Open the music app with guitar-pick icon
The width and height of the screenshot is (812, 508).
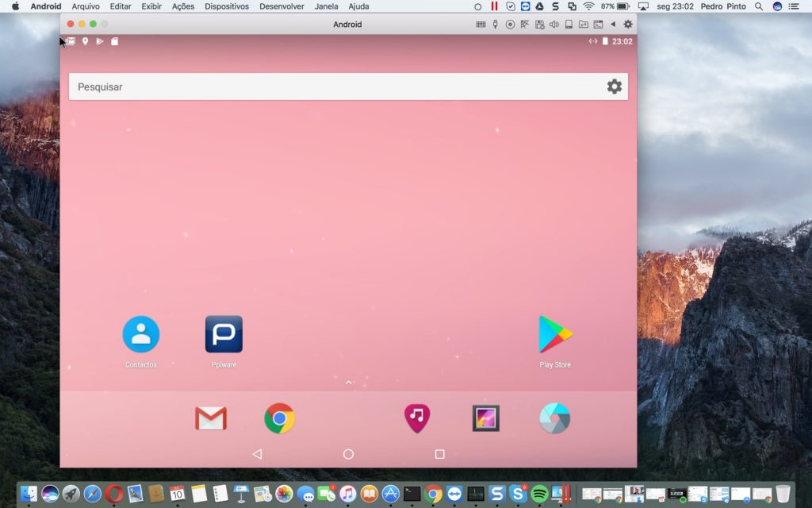coord(417,418)
